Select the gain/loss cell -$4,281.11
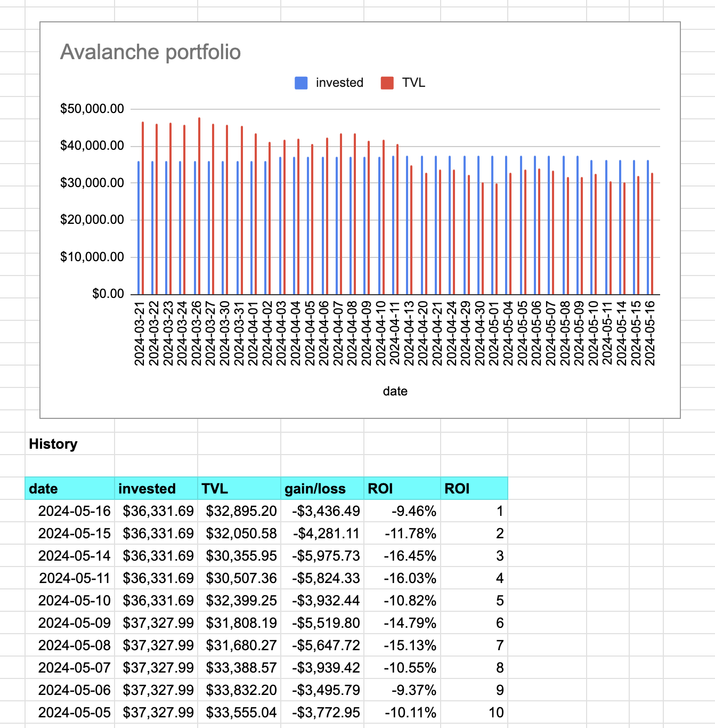Image resolution: width=715 pixels, height=728 pixels. tap(322, 533)
